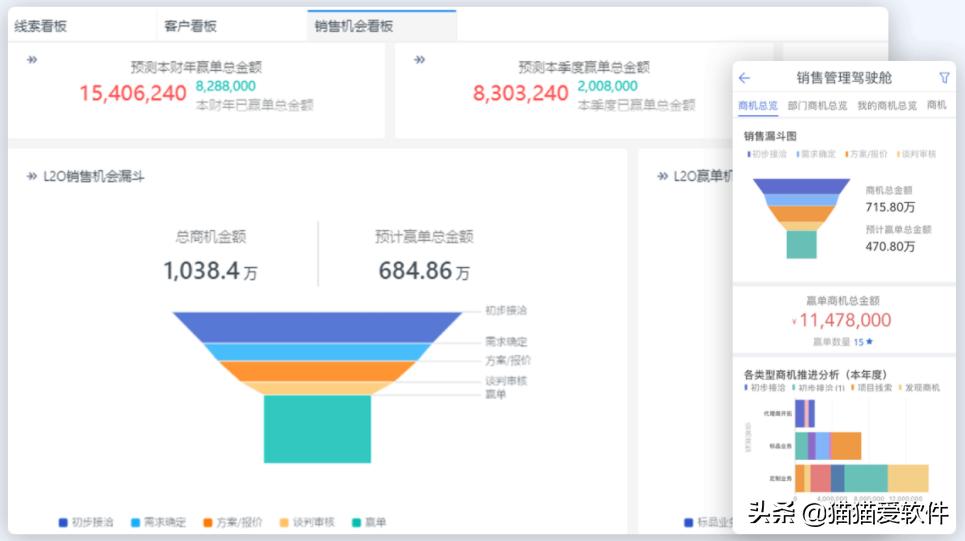
Task: Click the dark blue top segment of L2O funnel
Action: click(317, 326)
